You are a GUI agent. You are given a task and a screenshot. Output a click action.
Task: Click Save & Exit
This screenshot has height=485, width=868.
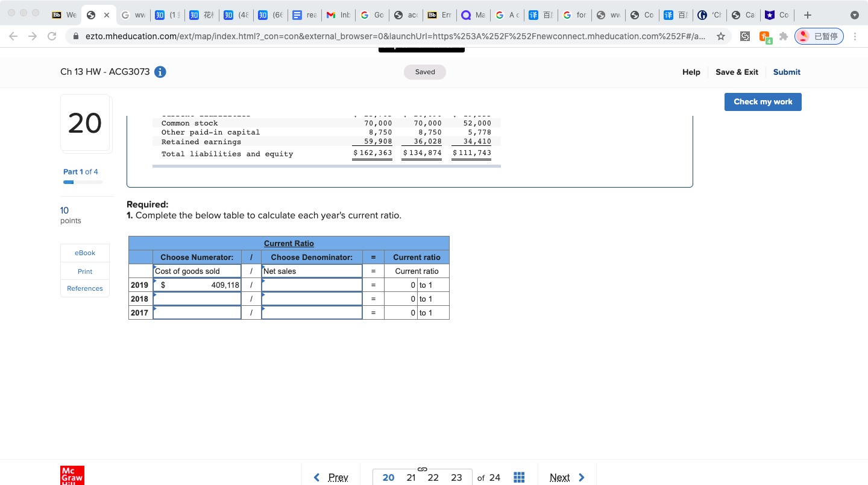[x=737, y=72]
